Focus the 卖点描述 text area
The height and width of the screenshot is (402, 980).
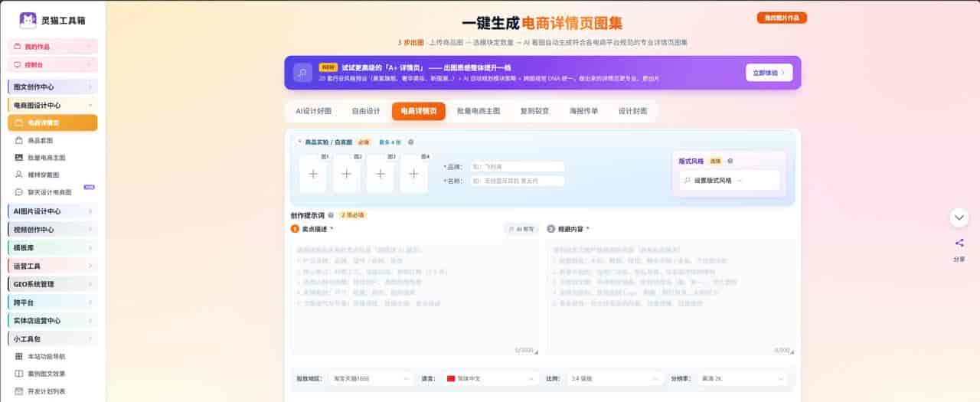click(415, 297)
